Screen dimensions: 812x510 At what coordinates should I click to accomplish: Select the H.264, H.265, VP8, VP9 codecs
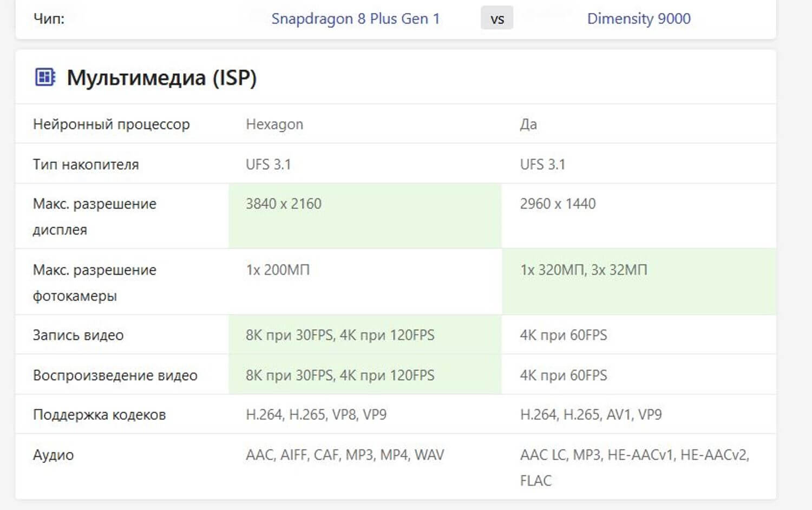pos(316,414)
